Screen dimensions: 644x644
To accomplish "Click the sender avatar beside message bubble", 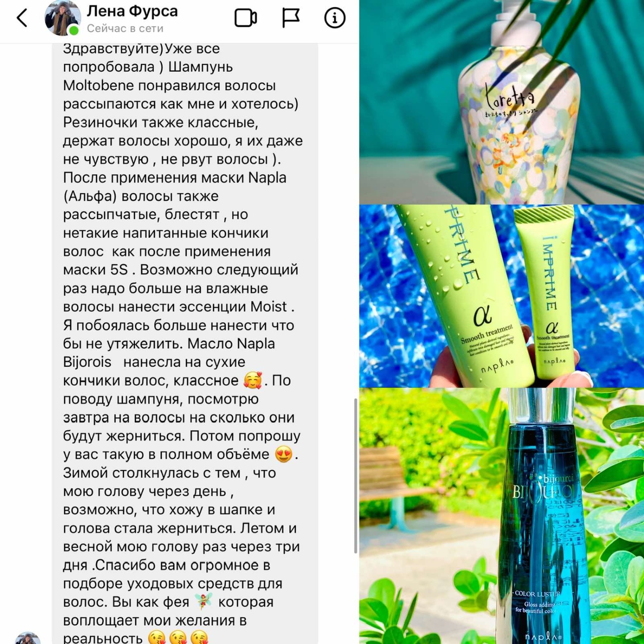I will pyautogui.click(x=27, y=638).
